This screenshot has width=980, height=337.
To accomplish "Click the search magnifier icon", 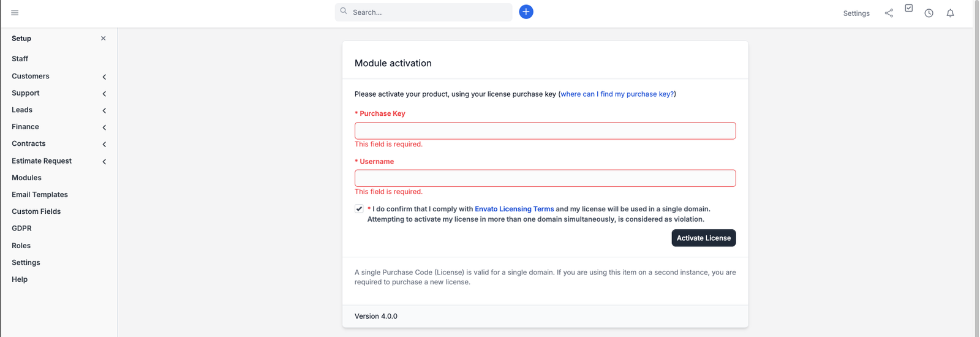I will pyautogui.click(x=344, y=11).
